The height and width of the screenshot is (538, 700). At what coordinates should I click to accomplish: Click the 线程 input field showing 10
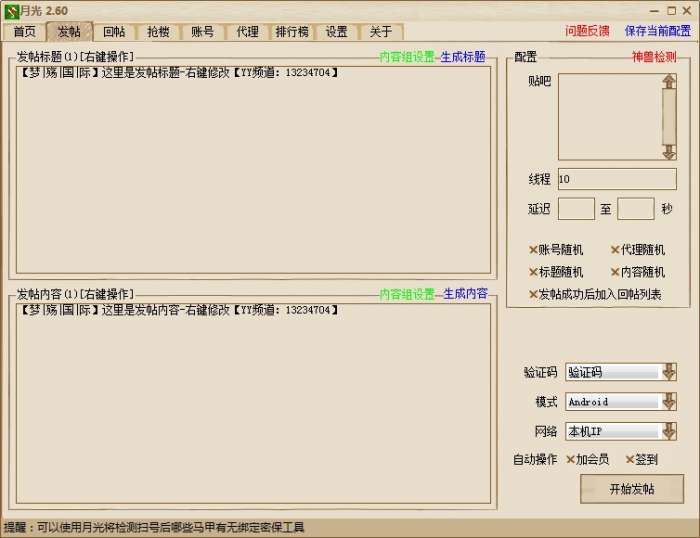click(x=617, y=179)
